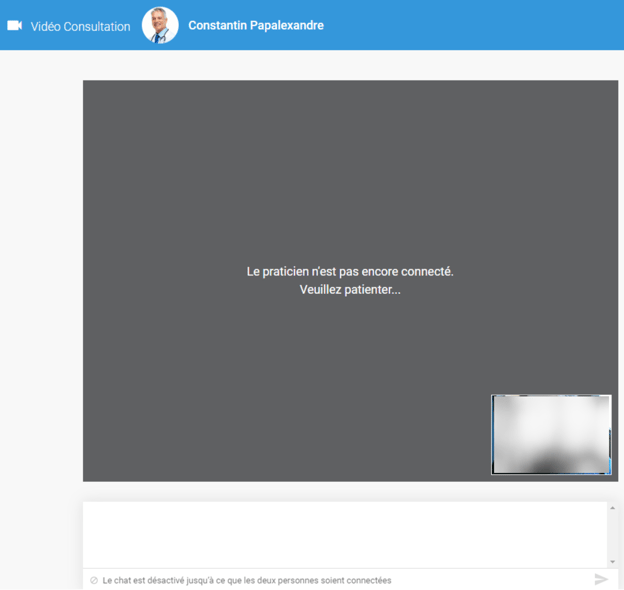Click the chat disabled circle-slash icon
624x590 pixels.
click(x=94, y=580)
